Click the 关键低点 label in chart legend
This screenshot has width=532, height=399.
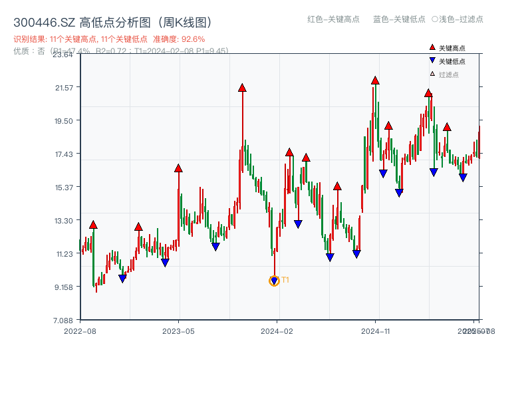(452, 61)
